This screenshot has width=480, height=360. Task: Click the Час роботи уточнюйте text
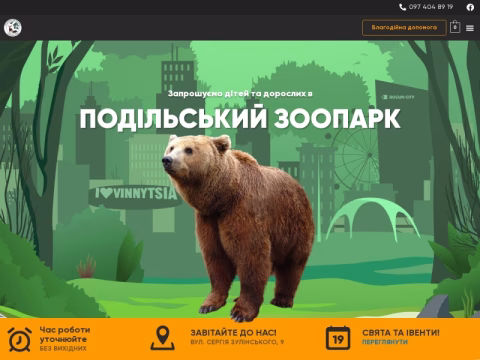pos(65,334)
